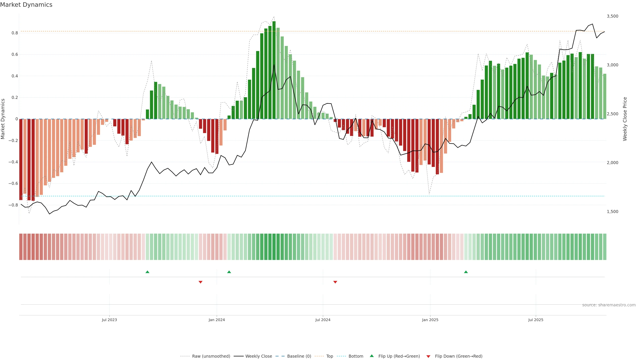Click the red Flip Down triangle in the legend
Image resolution: width=644 pixels, height=362 pixels.
[x=428, y=356]
